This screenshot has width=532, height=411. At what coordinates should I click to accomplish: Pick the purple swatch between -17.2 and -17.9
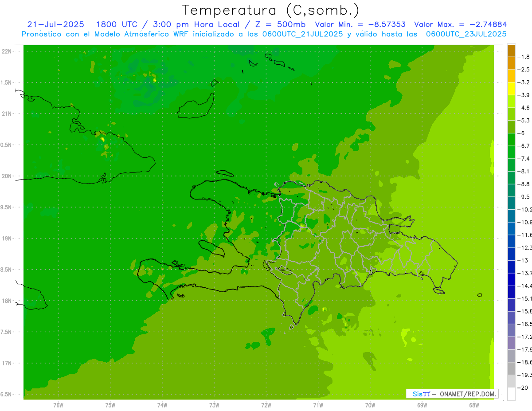tap(511, 343)
